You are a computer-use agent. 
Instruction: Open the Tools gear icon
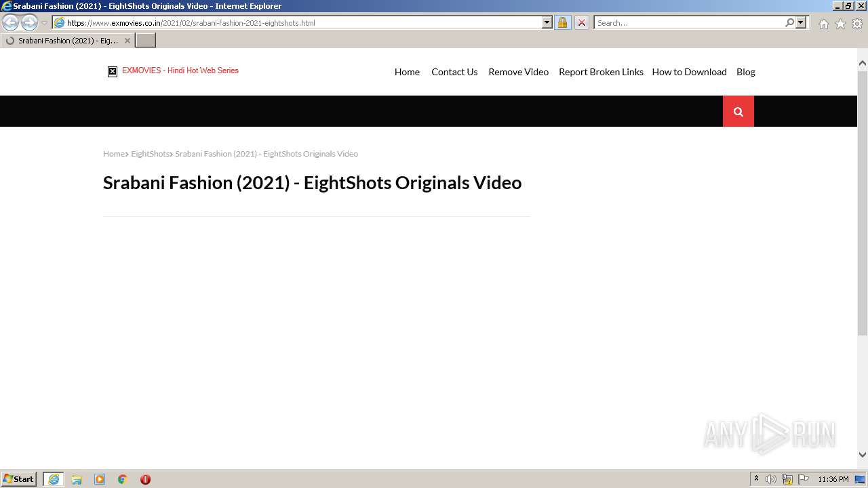point(857,24)
